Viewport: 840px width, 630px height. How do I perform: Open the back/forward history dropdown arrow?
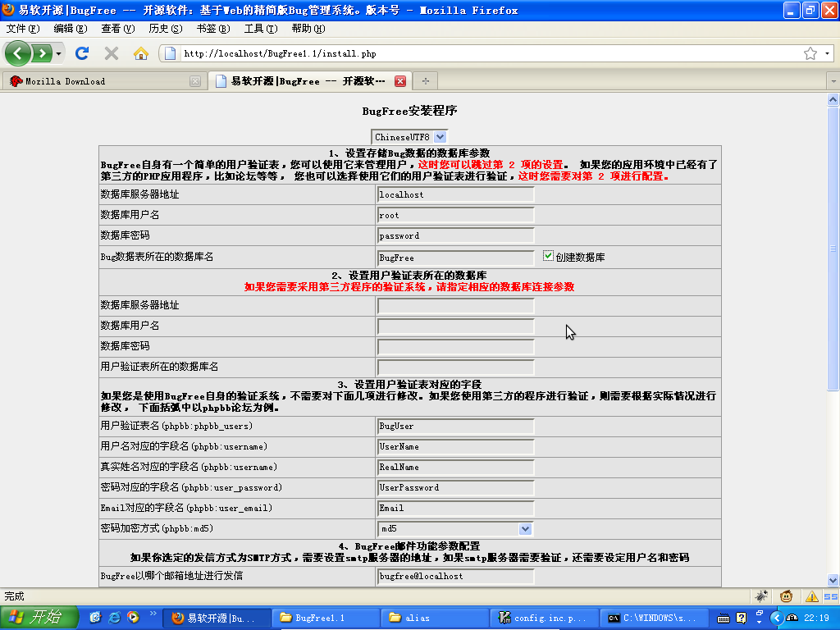58,53
